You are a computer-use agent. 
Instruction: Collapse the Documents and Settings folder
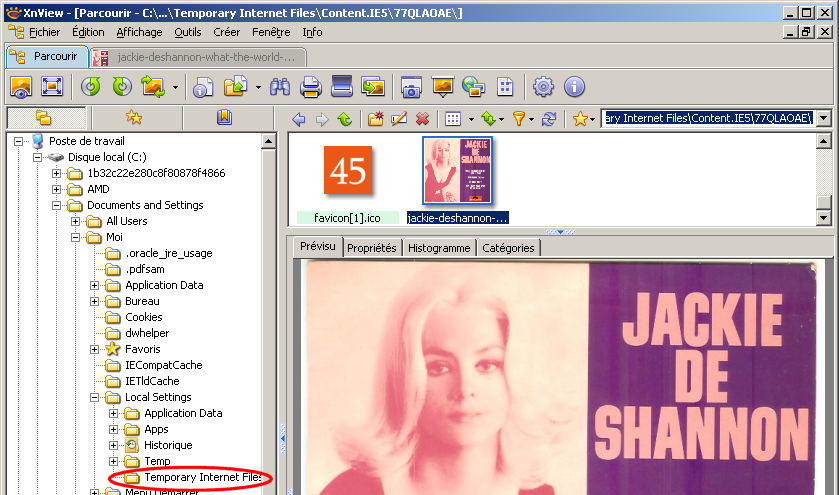coord(56,205)
